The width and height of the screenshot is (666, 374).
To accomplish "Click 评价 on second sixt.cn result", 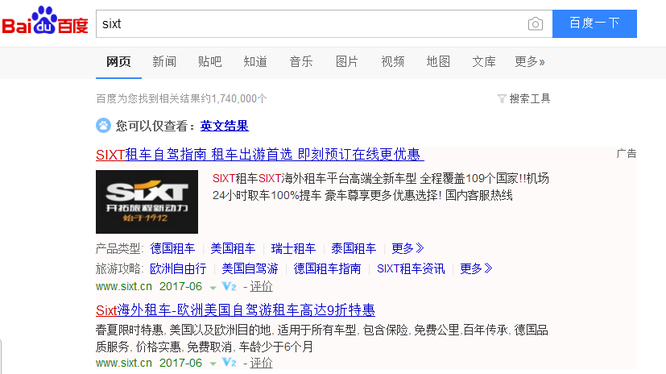I will 261,363.
